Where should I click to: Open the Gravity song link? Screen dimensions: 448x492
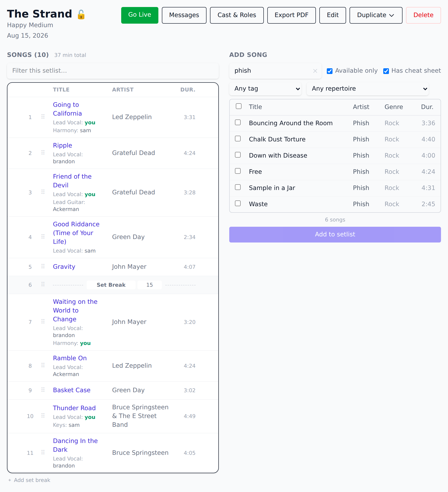pos(64,267)
